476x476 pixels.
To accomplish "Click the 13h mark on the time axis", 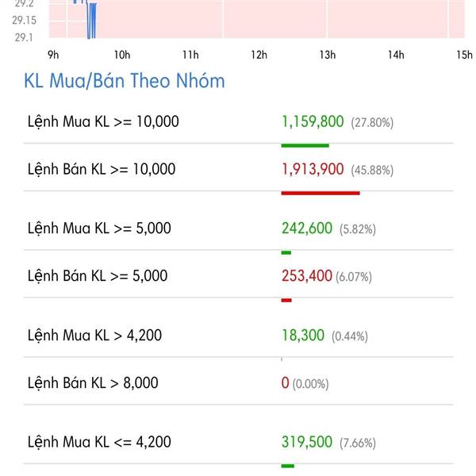I will pyautogui.click(x=328, y=55).
